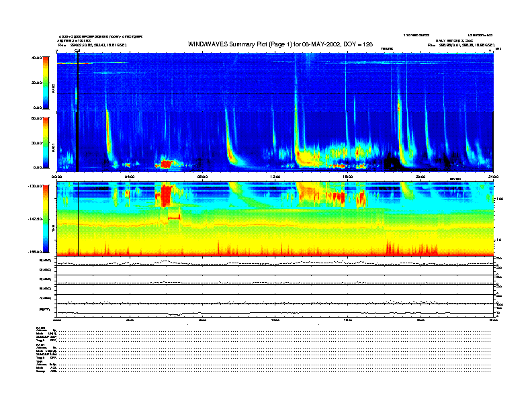Click the 16:00 time label below RAD1 panel
The image size is (532, 411).
point(348,177)
